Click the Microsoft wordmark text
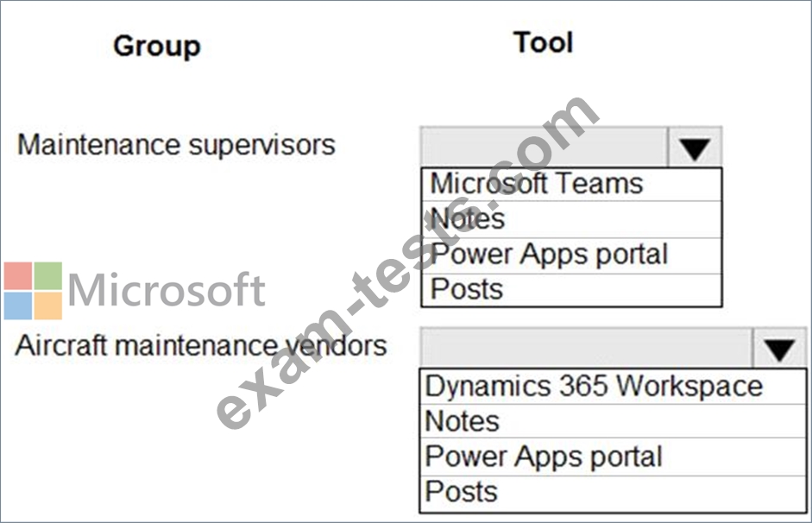 tap(167, 290)
